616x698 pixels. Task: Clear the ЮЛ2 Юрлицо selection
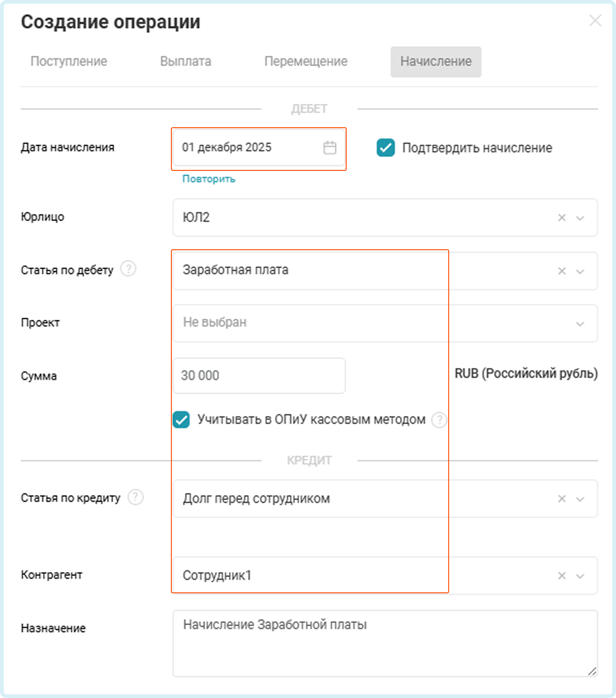pos(562,218)
